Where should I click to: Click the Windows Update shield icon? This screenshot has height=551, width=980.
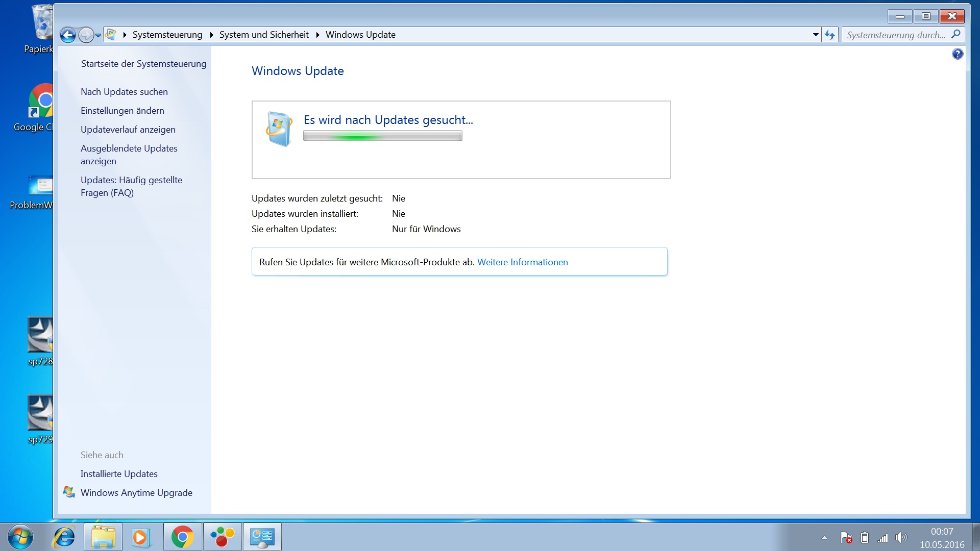click(279, 129)
